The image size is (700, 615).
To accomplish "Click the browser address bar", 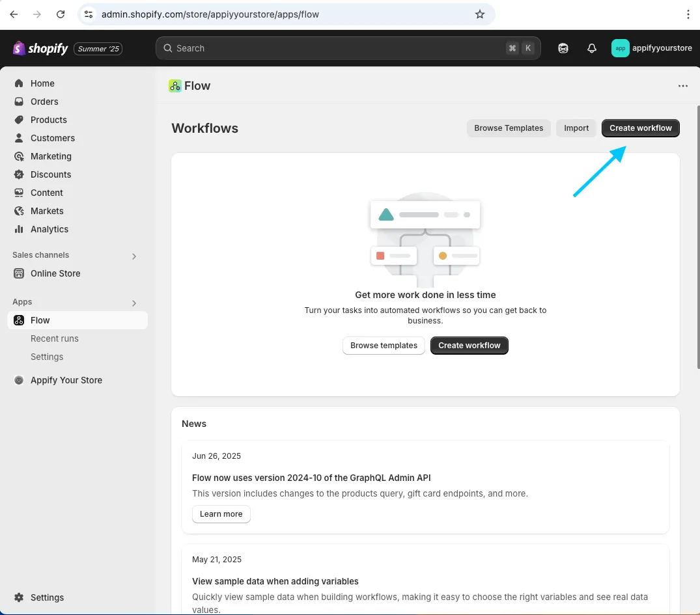I will coord(286,14).
